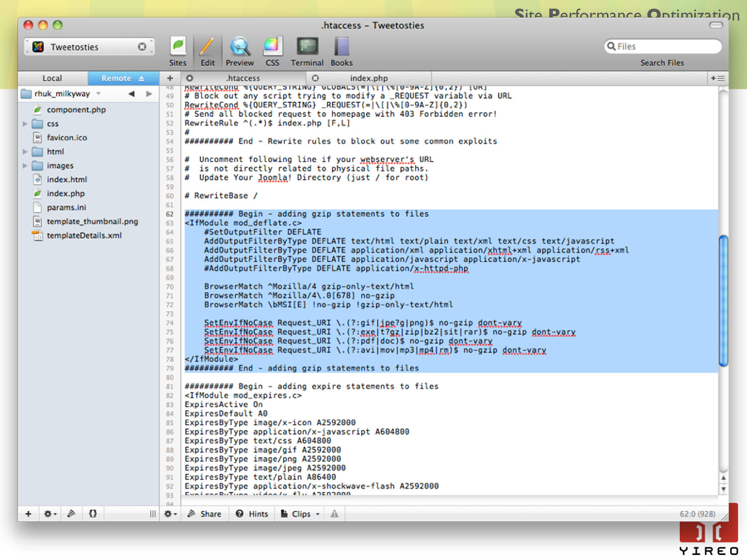747x560 pixels.
Task: Switch to the Local tab
Action: pos(52,78)
